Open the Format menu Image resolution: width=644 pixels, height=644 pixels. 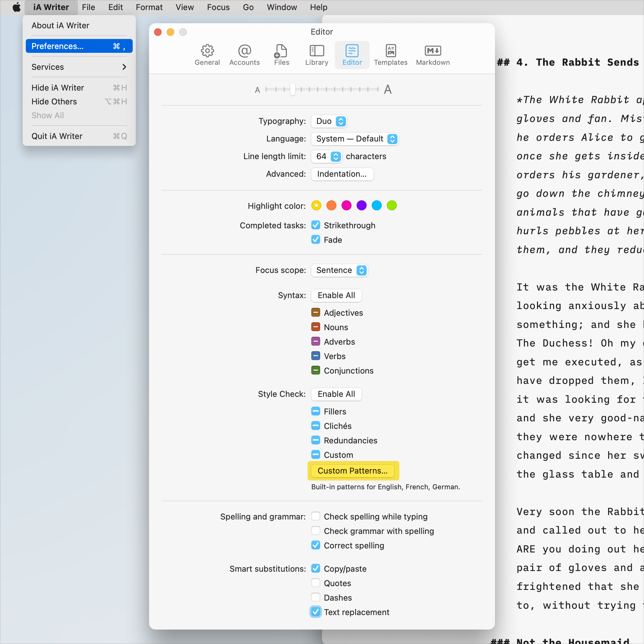click(149, 7)
